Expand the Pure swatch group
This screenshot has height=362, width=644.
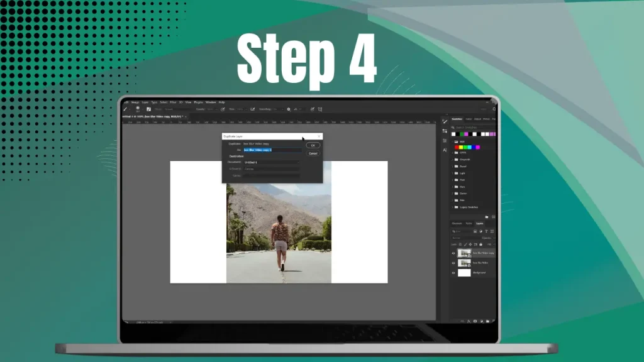tap(453, 180)
